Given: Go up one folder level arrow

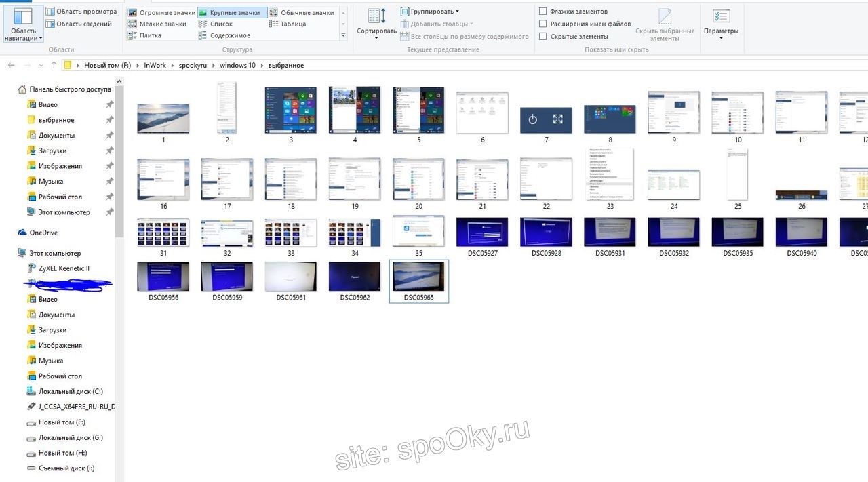Looking at the screenshot, I should coord(54,65).
